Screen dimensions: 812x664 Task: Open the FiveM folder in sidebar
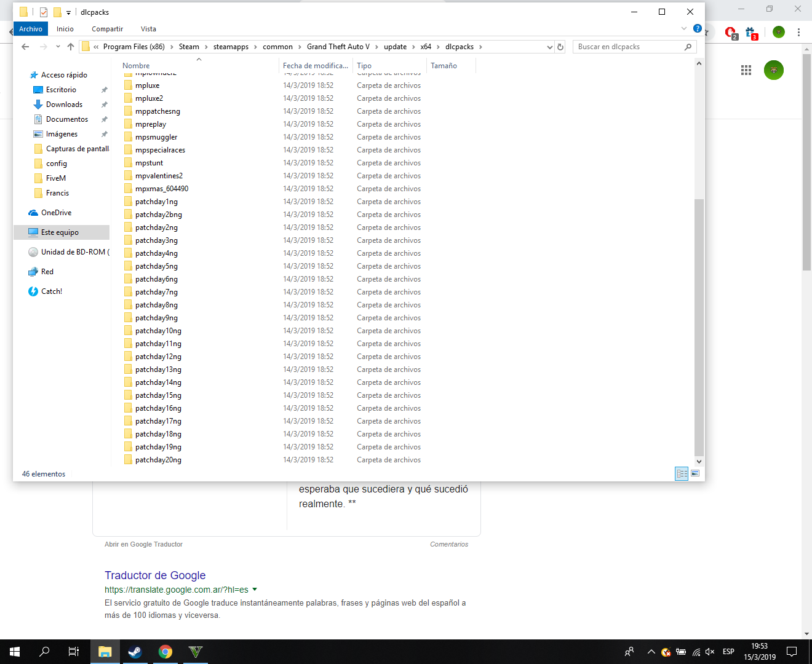pos(55,178)
